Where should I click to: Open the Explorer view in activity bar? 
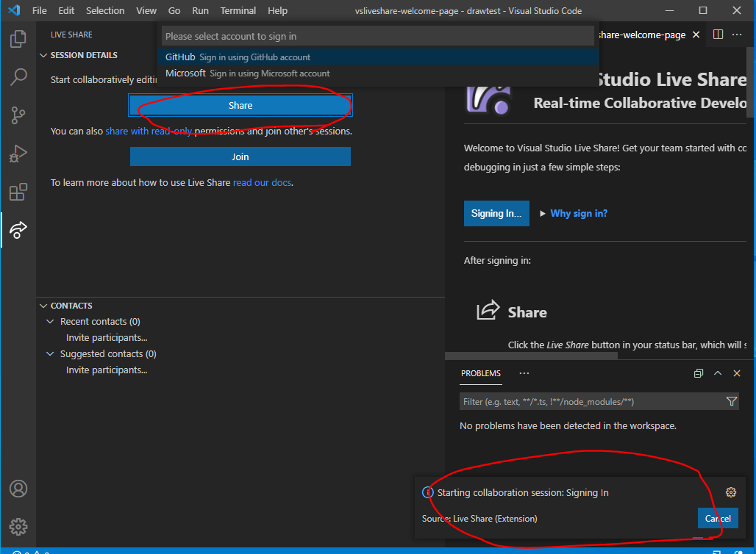tap(18, 38)
